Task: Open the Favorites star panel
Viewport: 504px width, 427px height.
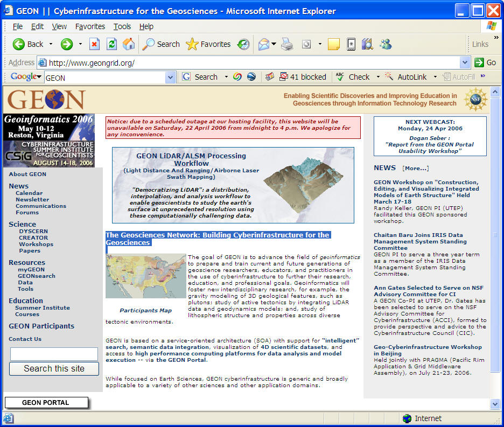Action: point(192,44)
